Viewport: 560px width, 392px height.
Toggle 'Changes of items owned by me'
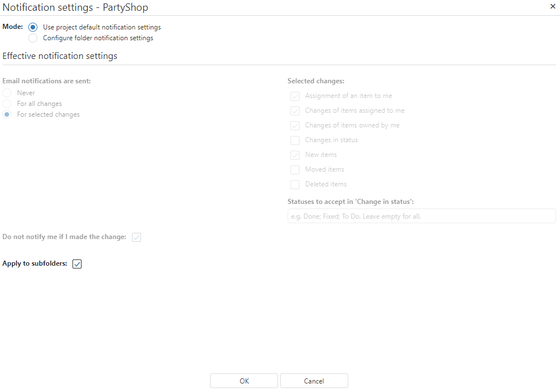point(295,126)
